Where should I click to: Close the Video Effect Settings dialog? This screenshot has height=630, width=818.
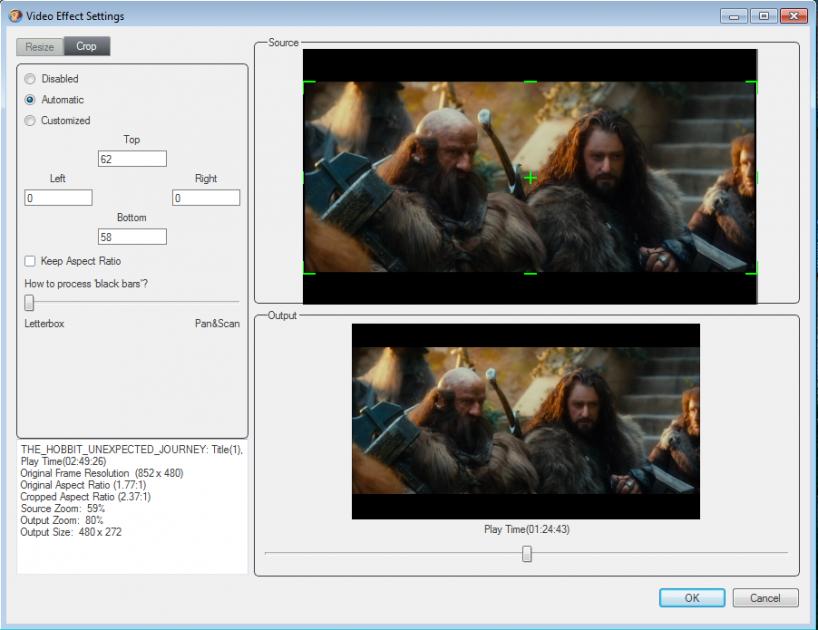tap(793, 16)
